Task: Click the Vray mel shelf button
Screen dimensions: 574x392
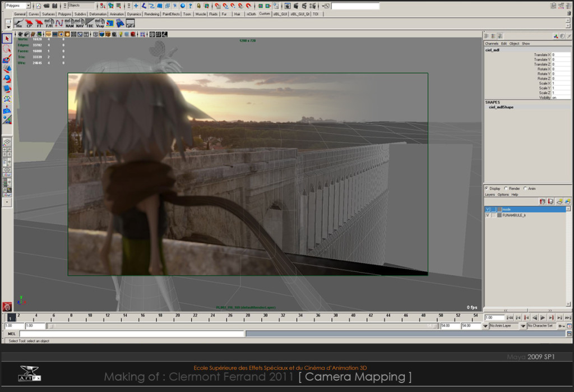Action: point(100,24)
